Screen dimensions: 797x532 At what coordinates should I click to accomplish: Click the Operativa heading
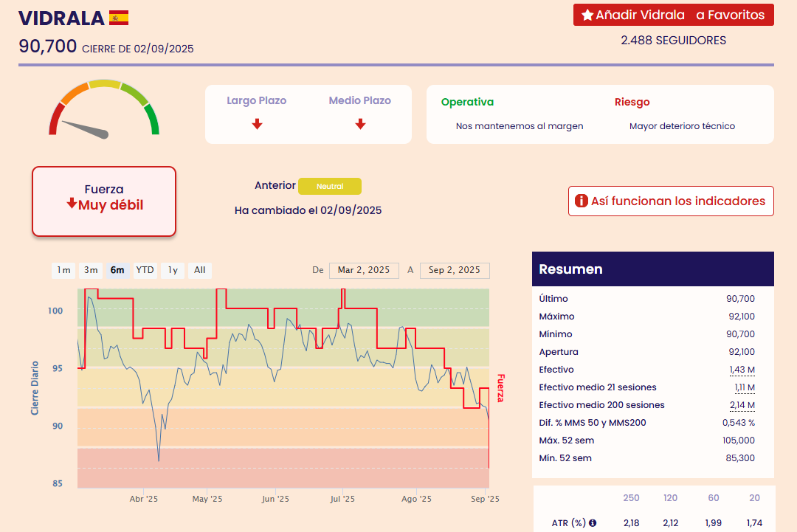[x=468, y=102]
